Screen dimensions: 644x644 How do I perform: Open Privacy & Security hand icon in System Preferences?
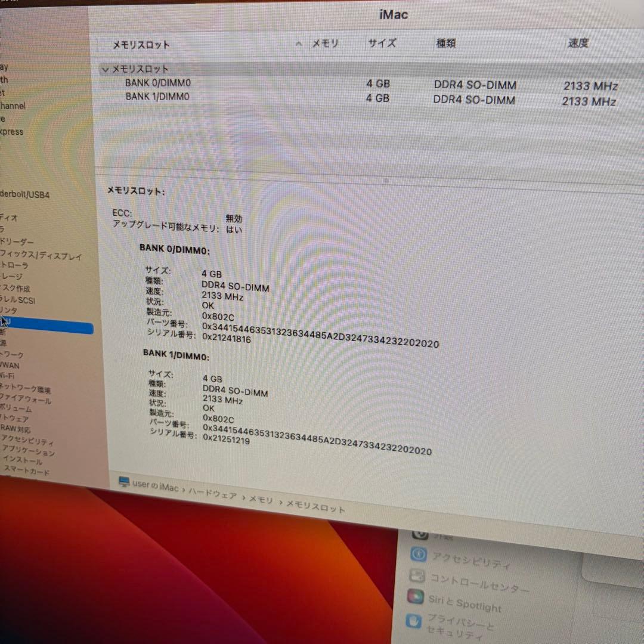pos(413,621)
